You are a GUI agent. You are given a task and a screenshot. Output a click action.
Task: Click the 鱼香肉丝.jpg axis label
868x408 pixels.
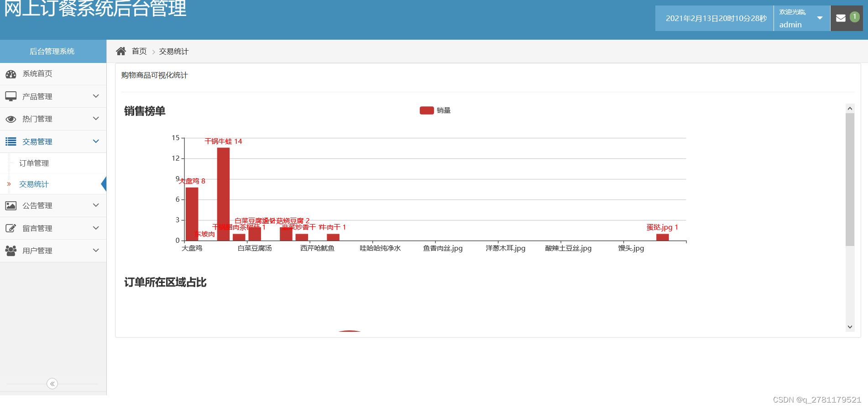(443, 248)
